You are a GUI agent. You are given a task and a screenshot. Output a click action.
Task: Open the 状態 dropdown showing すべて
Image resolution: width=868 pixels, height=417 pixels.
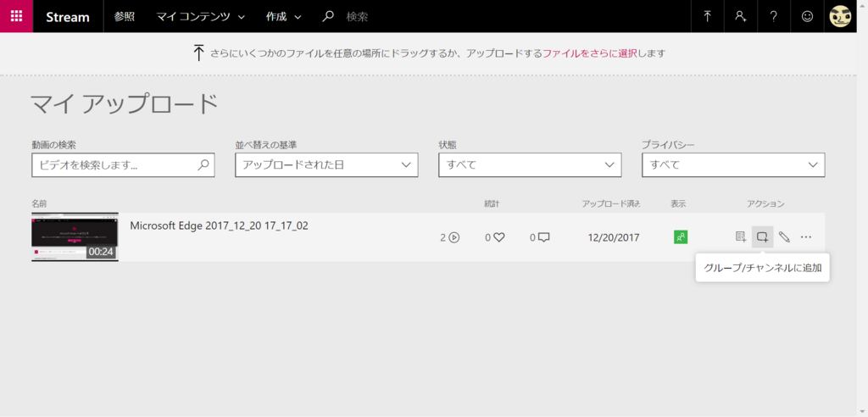(x=530, y=165)
